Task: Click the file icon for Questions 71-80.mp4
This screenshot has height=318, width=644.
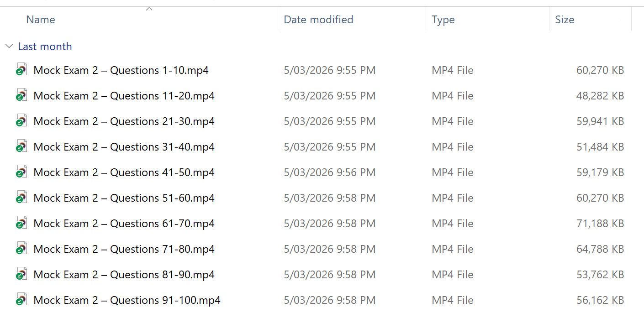Action: 21,249
